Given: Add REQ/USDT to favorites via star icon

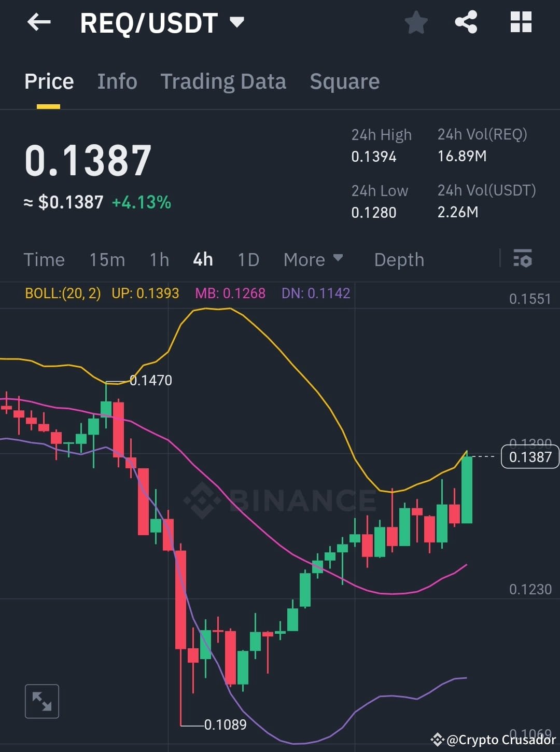Looking at the screenshot, I should coord(416,22).
